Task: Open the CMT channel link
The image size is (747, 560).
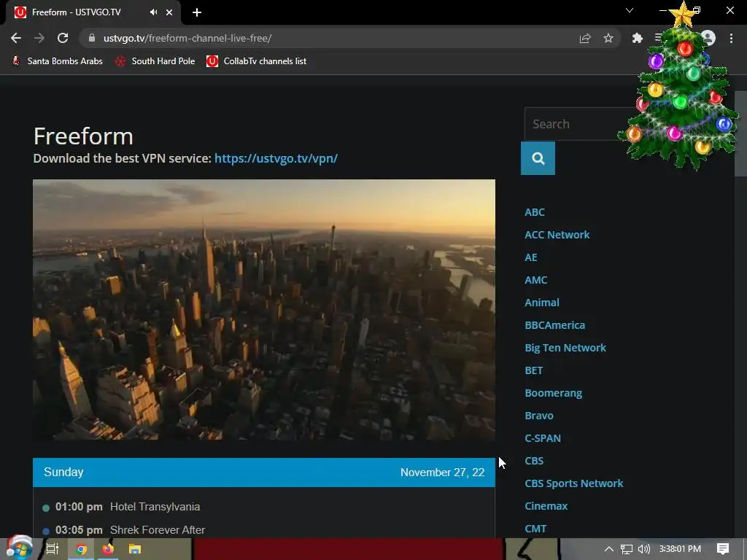Action: 535,529
